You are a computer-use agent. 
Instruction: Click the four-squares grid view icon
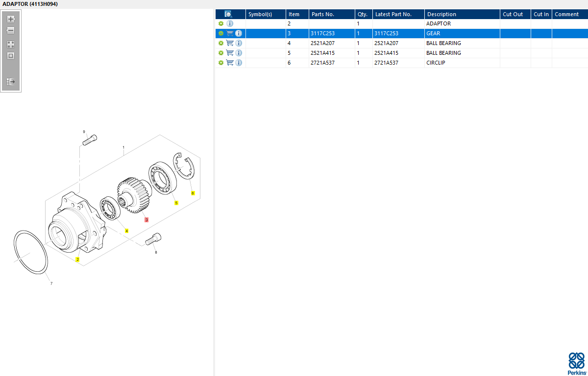coord(11,44)
